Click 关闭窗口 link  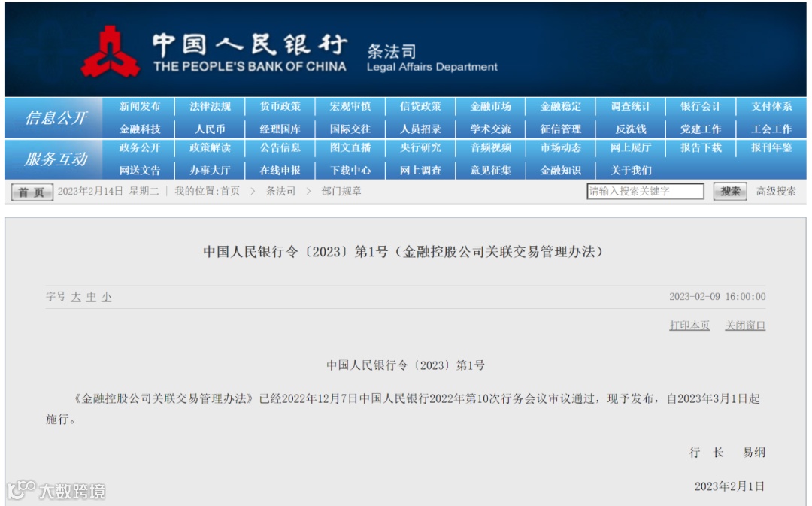click(x=744, y=326)
